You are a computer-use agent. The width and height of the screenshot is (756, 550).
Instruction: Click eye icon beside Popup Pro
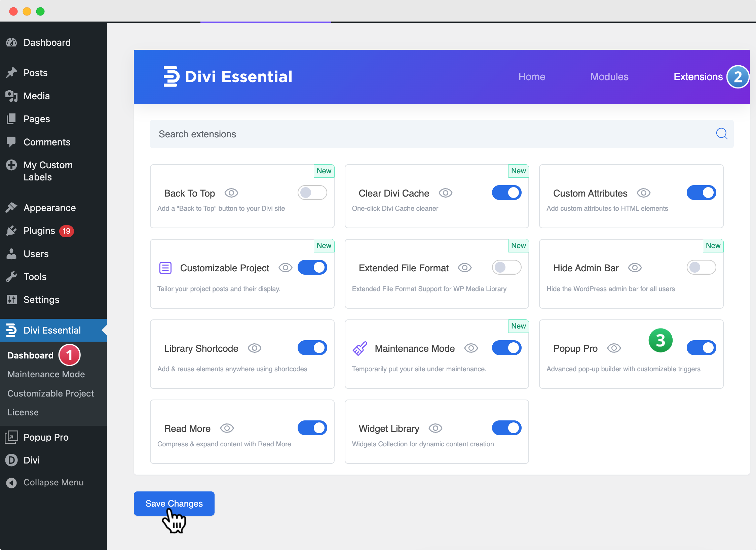tap(614, 348)
